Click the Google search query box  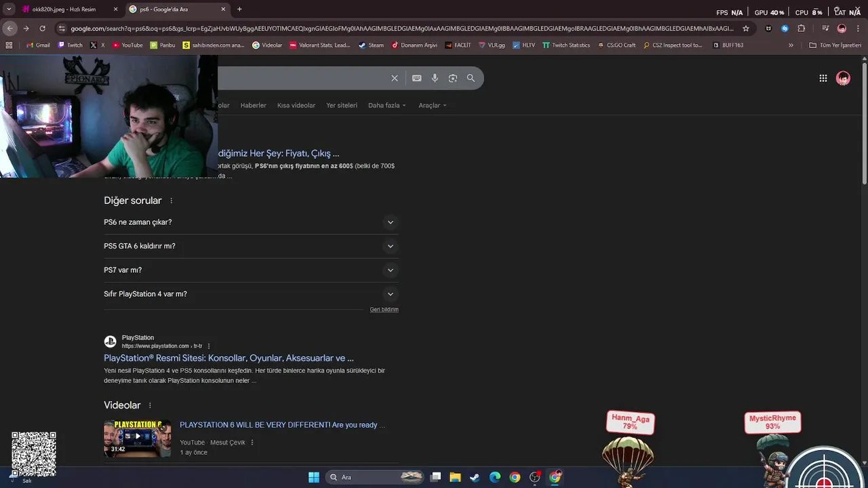pyautogui.click(x=302, y=78)
